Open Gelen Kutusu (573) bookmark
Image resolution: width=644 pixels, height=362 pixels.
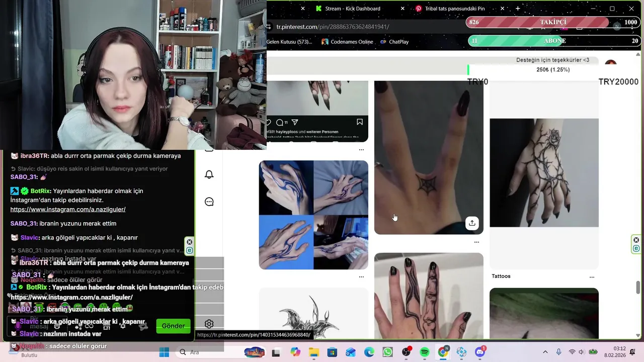tap(289, 42)
